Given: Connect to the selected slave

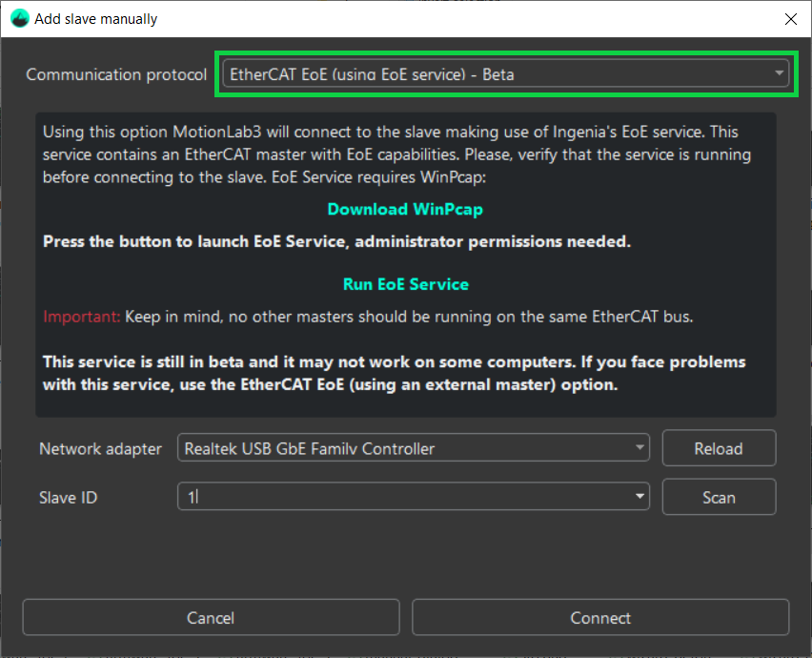Looking at the screenshot, I should click(599, 617).
